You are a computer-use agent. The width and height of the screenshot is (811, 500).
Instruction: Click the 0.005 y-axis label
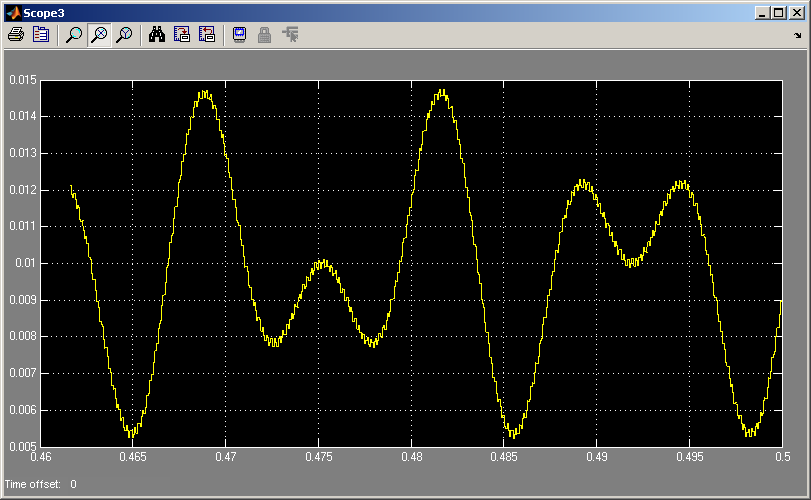coord(23,446)
